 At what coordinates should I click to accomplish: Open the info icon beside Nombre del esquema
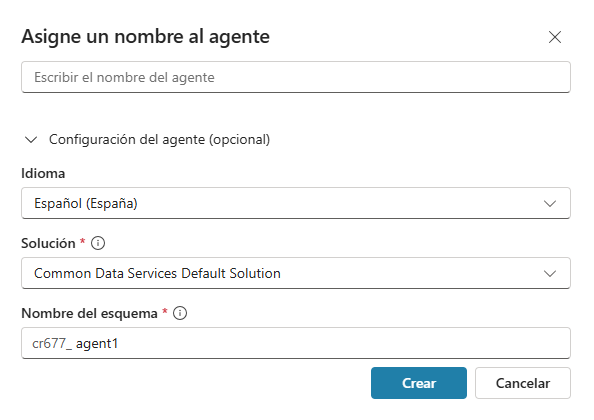coord(180,313)
